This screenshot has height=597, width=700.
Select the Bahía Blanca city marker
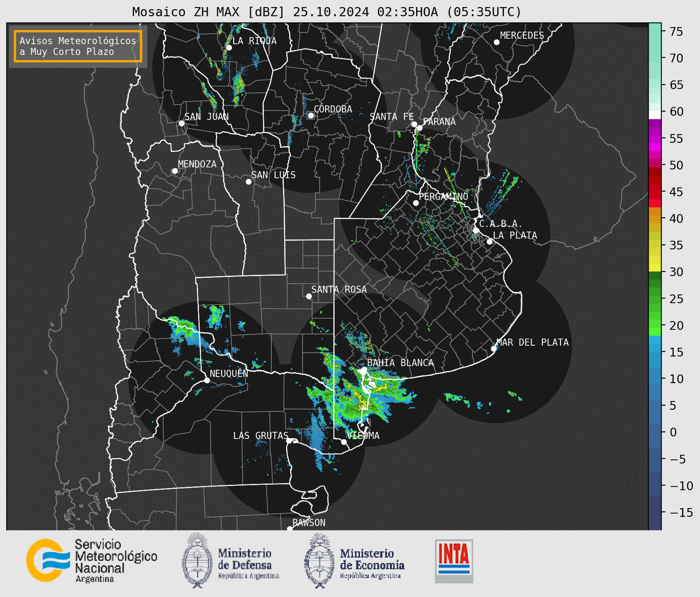click(x=364, y=369)
